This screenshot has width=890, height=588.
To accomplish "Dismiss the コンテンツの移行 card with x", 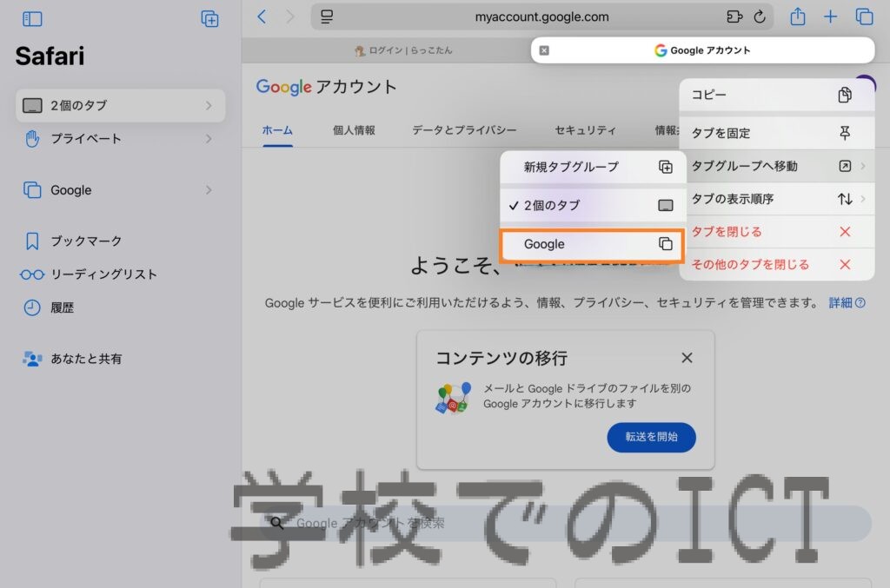I will [687, 358].
